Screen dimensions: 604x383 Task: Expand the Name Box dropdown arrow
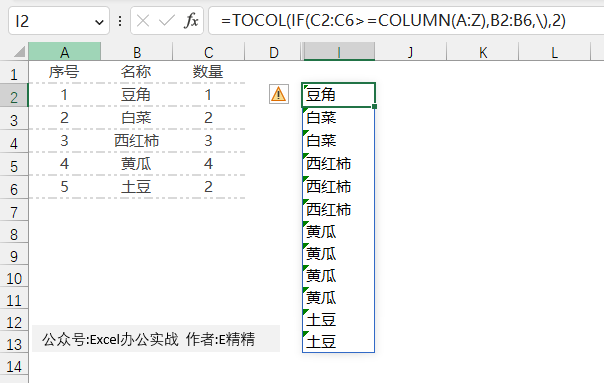(x=99, y=22)
